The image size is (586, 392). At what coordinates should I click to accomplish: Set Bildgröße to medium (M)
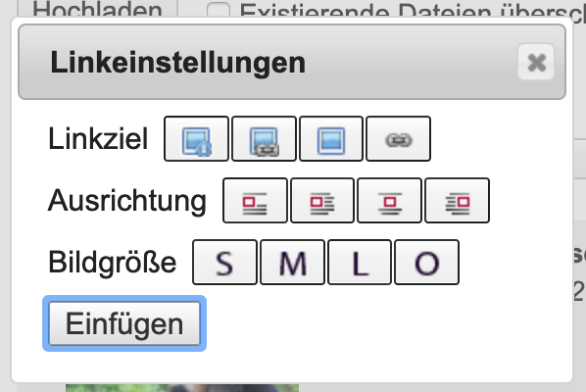292,263
